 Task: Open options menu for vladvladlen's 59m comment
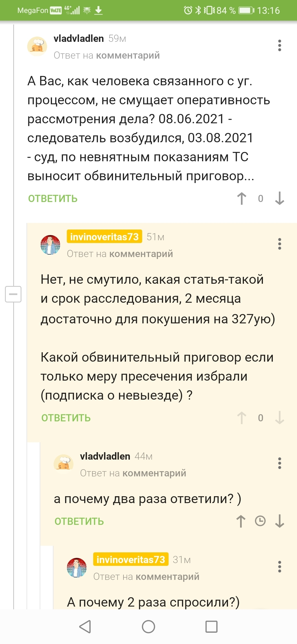point(279,45)
